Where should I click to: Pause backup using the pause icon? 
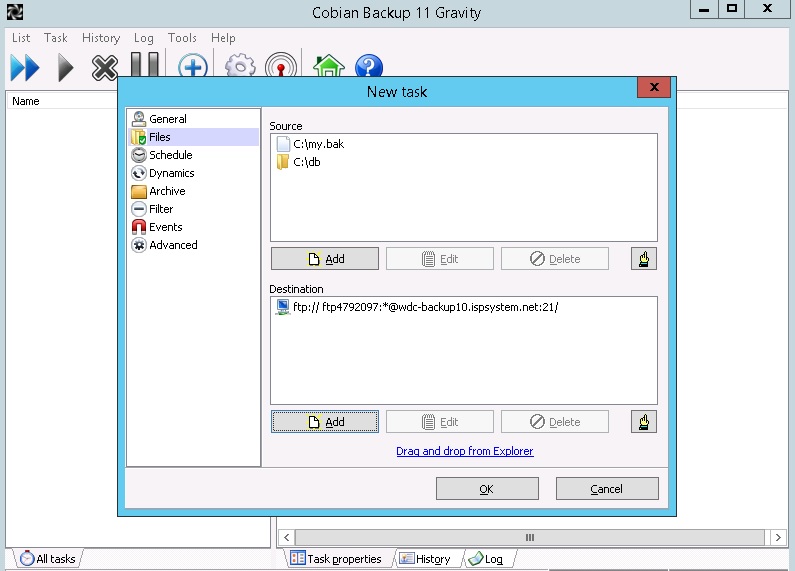pyautogui.click(x=144, y=64)
